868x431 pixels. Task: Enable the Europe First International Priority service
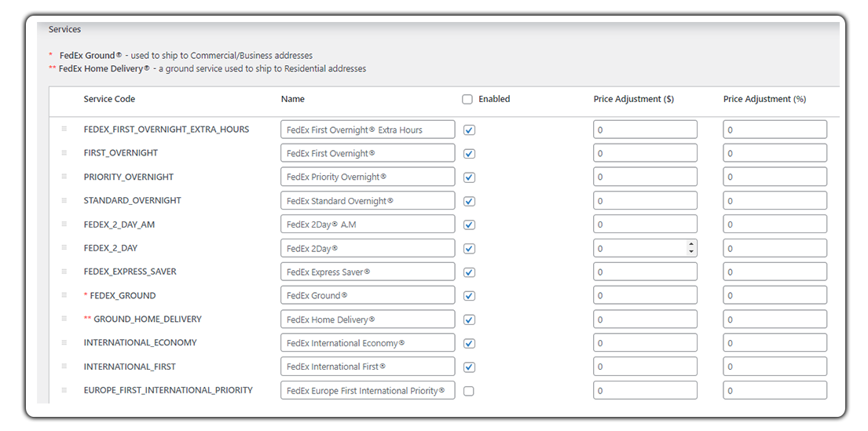(470, 391)
